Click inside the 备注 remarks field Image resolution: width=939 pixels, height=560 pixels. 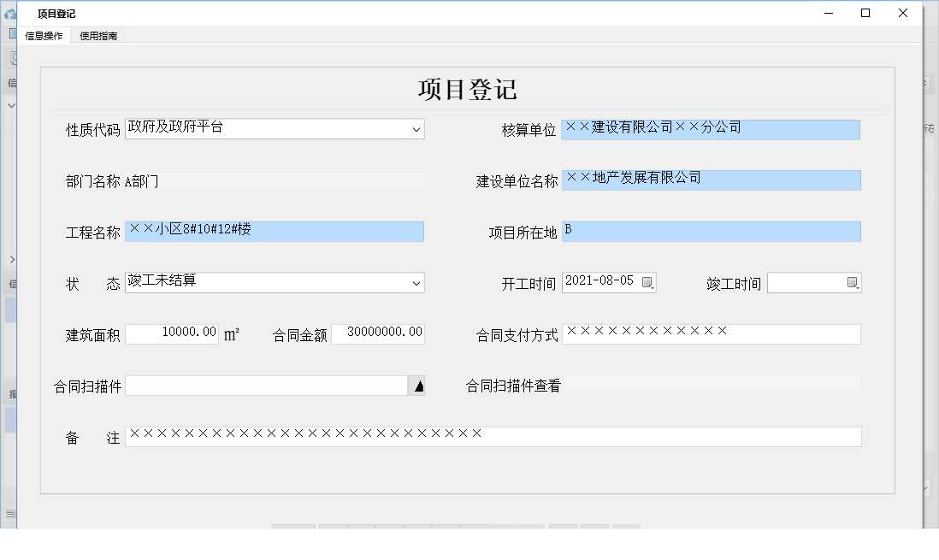(492, 436)
